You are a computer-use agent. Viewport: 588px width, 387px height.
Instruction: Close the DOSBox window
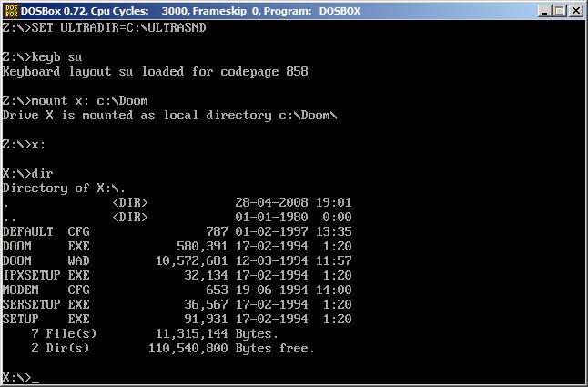pyautogui.click(x=575, y=11)
